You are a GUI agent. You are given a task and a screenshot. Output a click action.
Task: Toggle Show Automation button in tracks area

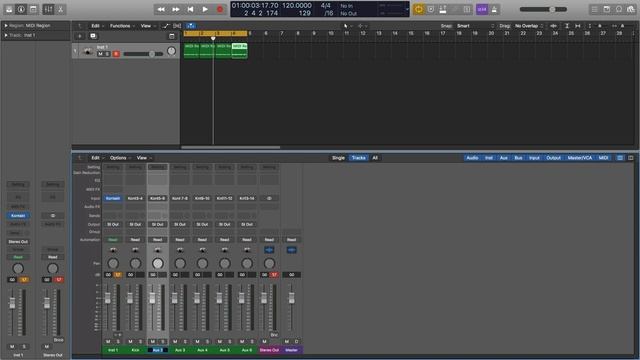point(165,26)
